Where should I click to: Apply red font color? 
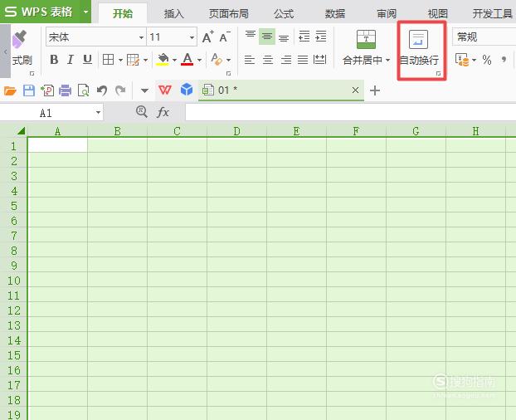187,60
